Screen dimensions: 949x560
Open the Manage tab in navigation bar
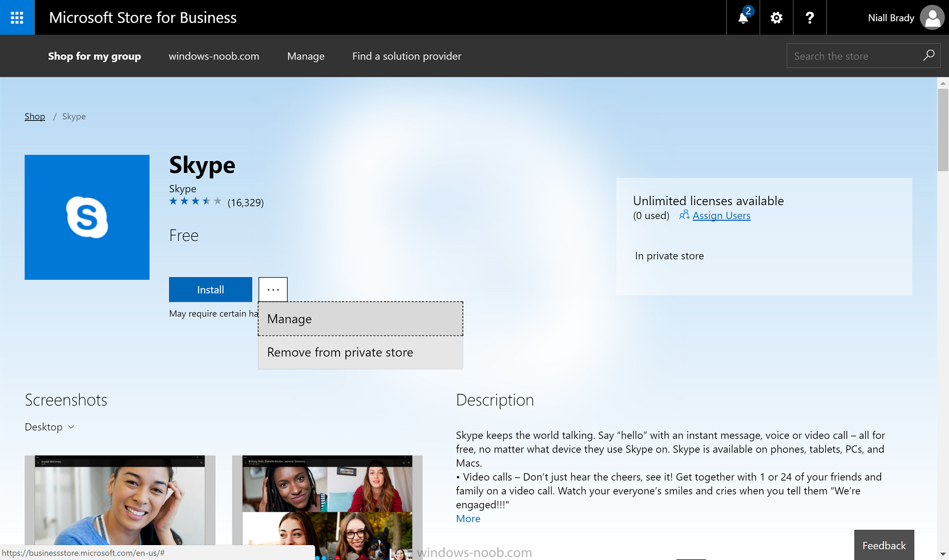coord(306,56)
